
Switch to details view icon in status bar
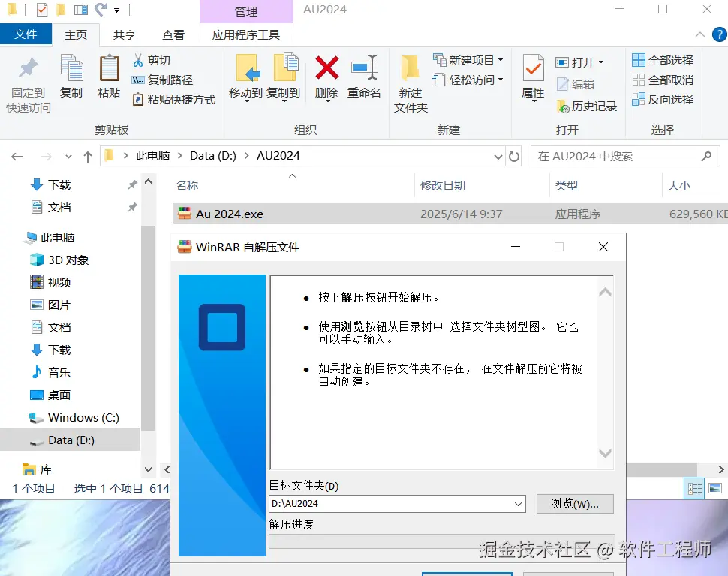(x=694, y=489)
